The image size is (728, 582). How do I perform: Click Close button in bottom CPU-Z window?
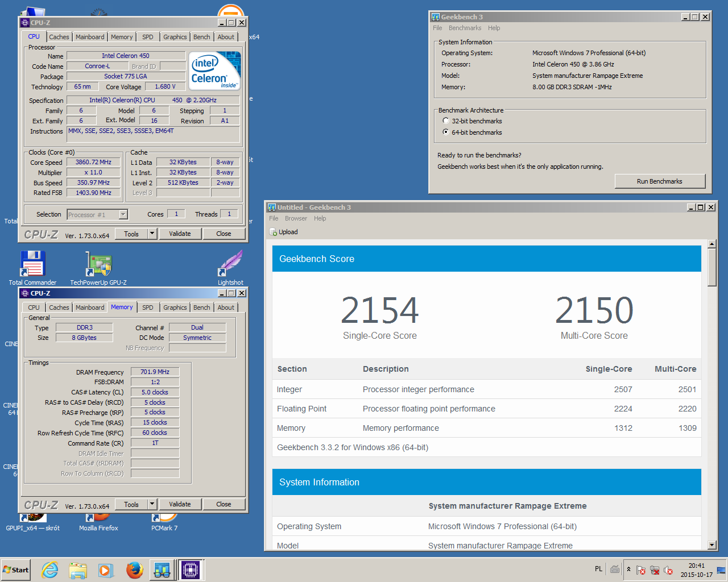point(224,504)
